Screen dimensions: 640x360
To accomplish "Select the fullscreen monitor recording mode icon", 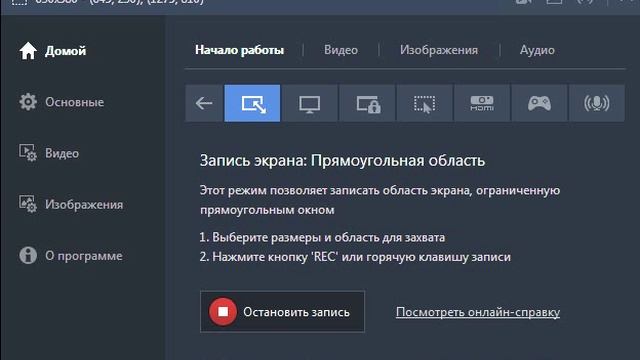I will click(310, 103).
